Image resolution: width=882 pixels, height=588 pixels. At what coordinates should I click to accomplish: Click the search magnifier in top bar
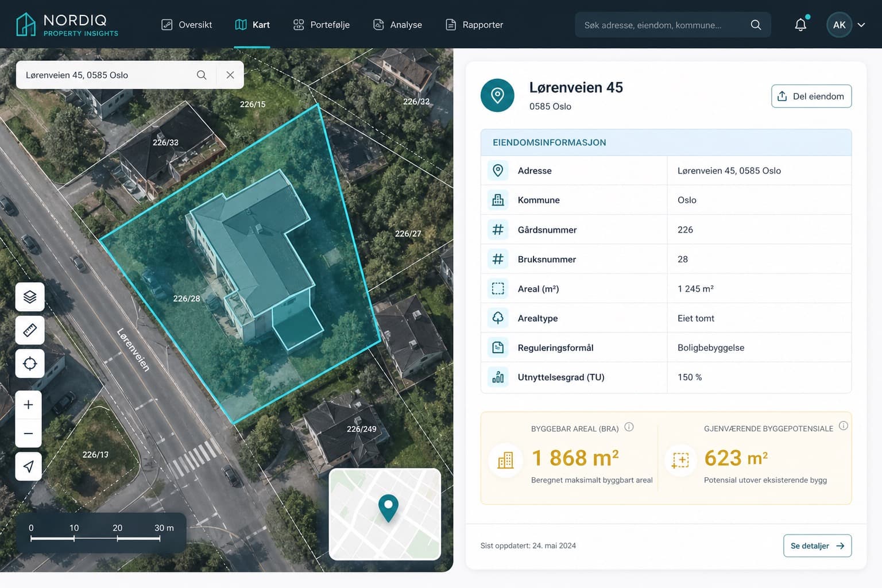[x=756, y=25]
